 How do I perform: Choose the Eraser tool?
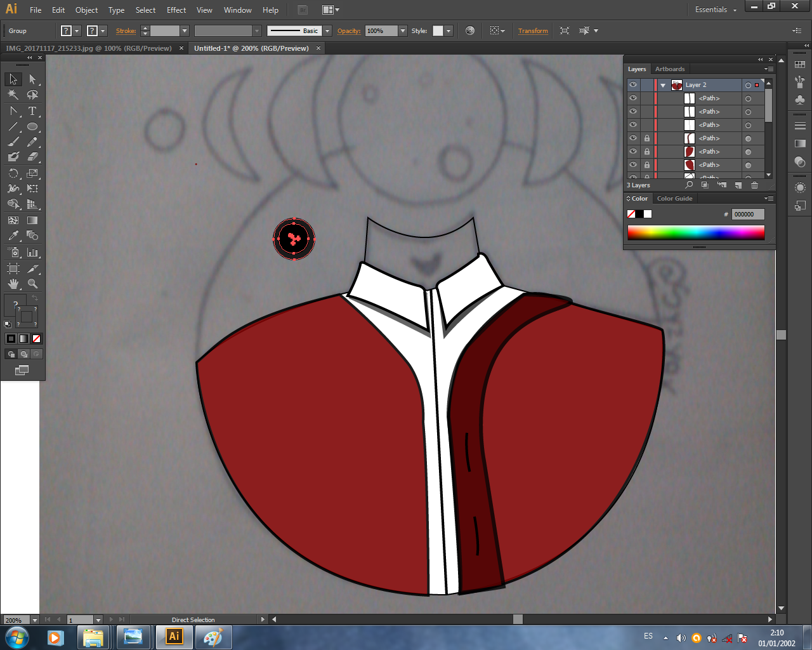click(x=32, y=157)
